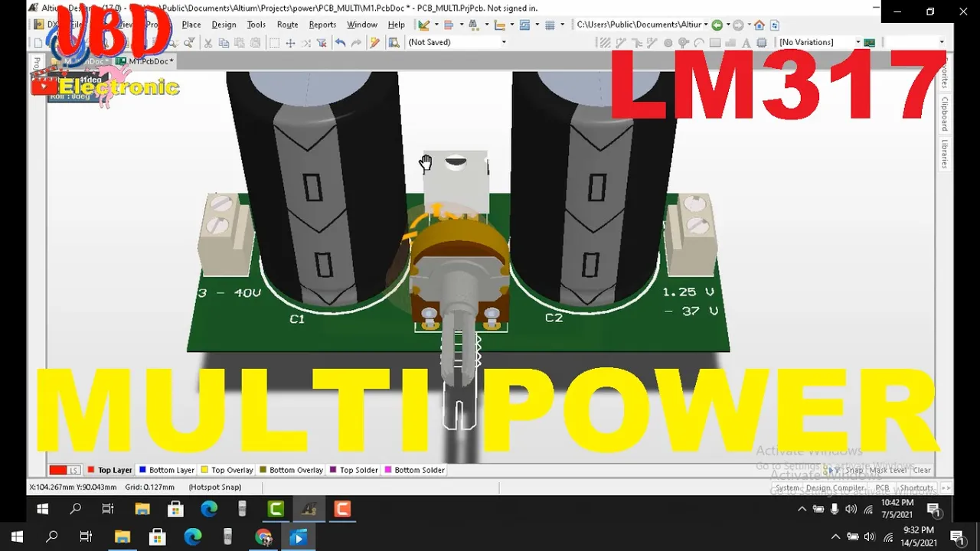Screen dimensions: 980x551
Task: Open the Tools menu
Action: point(256,24)
